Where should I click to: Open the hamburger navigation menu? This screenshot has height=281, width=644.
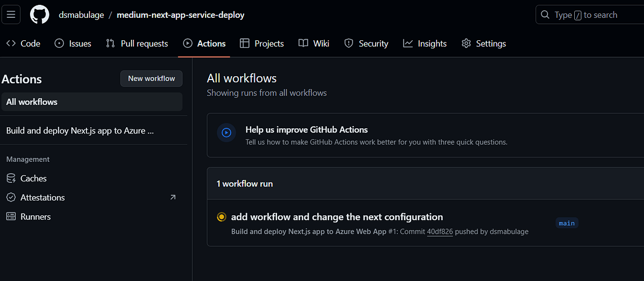pyautogui.click(x=11, y=15)
